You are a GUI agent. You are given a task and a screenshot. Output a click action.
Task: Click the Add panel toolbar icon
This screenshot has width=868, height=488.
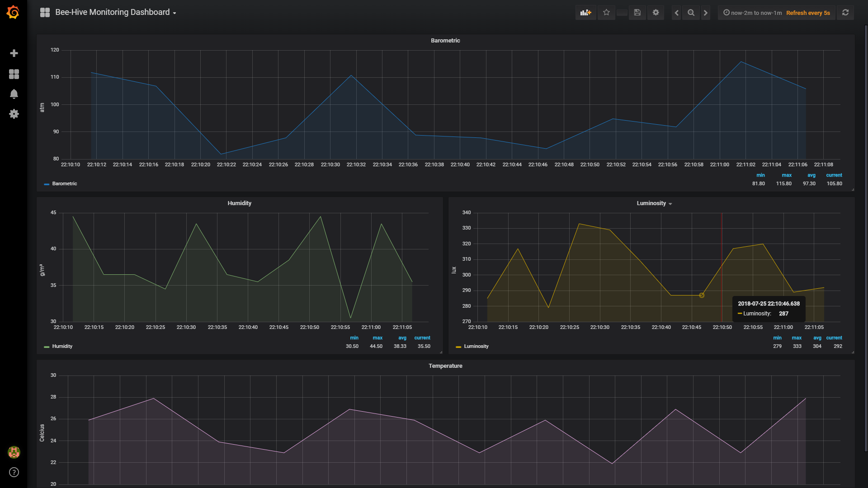pyautogui.click(x=585, y=13)
